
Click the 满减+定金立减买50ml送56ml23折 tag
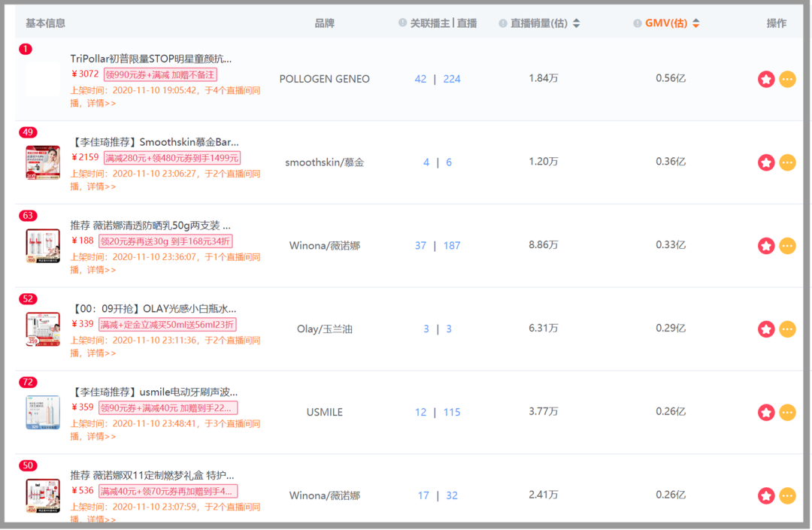167,325
